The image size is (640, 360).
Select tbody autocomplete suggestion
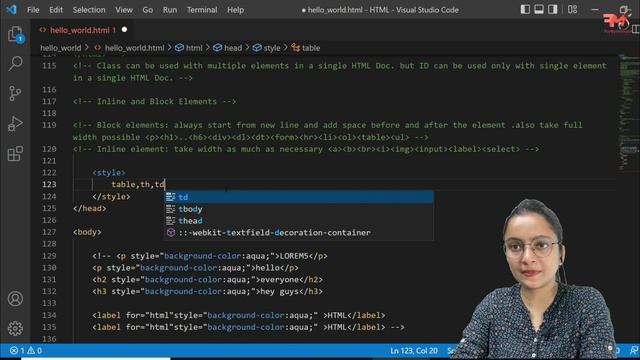pos(299,209)
